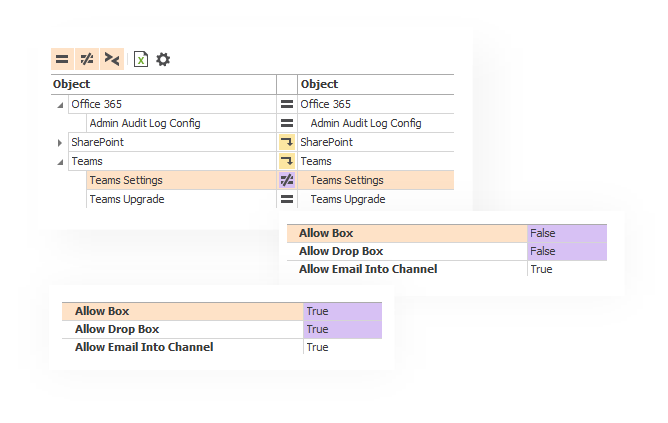Click the left Object column header
This screenshot has height=423, width=668.
point(71,84)
